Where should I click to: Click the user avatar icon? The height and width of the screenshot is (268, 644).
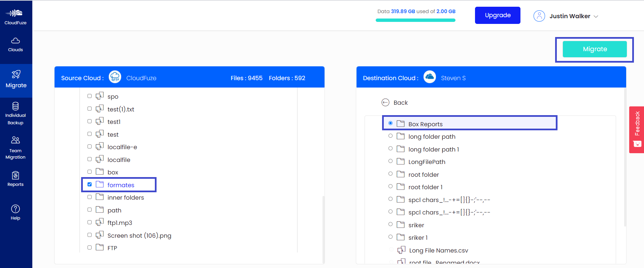[x=539, y=16]
